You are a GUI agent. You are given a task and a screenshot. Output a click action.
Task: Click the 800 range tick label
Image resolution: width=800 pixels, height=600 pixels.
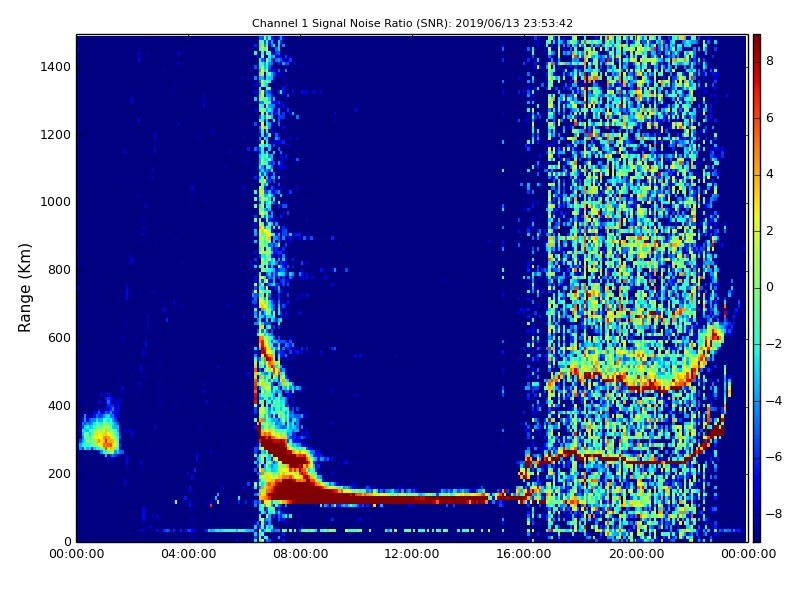pos(59,270)
